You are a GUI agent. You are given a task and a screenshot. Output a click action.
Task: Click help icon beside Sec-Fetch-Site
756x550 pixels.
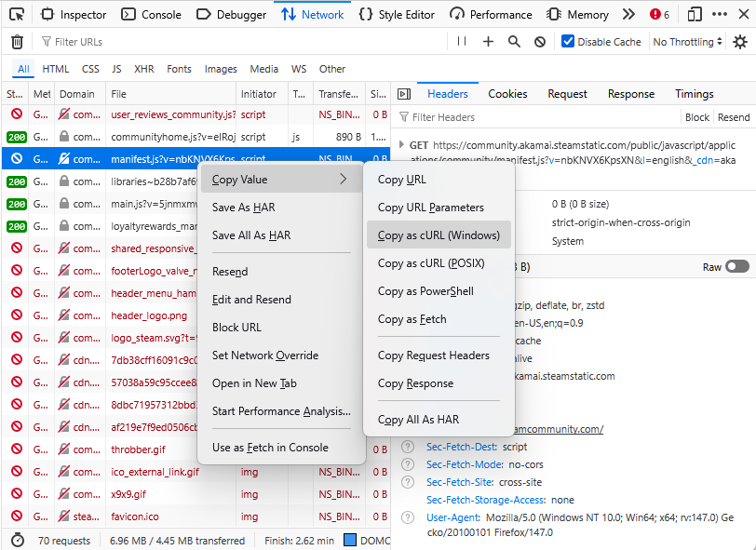point(408,482)
